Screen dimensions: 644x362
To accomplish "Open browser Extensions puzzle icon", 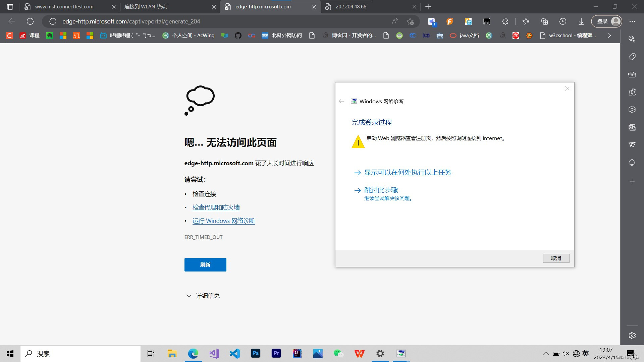I will tap(505, 21).
